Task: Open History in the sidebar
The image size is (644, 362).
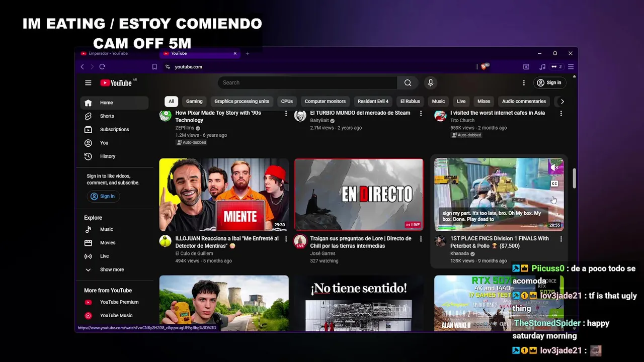Action: 114,156
